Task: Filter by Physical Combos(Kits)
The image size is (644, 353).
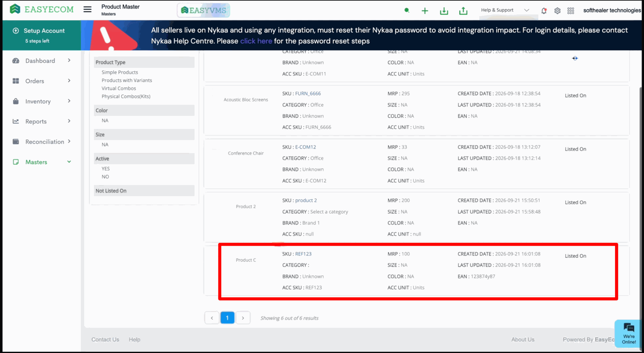Action: (x=126, y=96)
